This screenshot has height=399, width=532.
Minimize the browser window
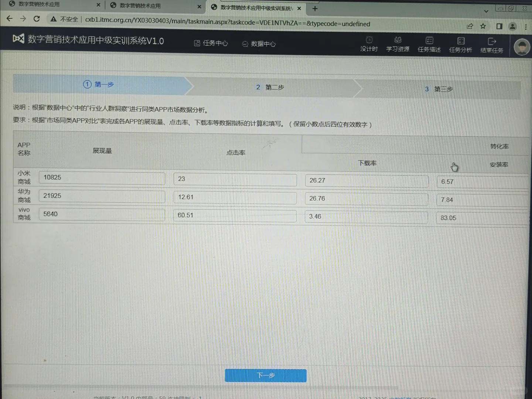pos(500,8)
